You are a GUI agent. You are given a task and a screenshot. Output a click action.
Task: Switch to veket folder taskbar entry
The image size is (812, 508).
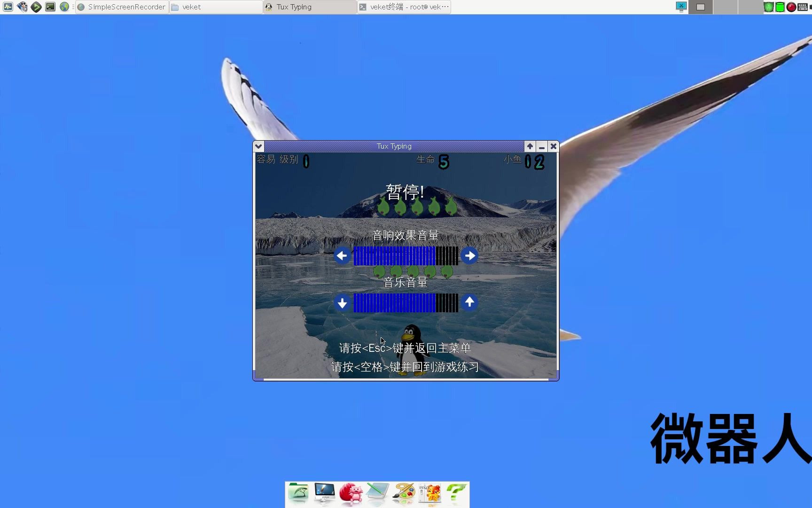pos(216,7)
